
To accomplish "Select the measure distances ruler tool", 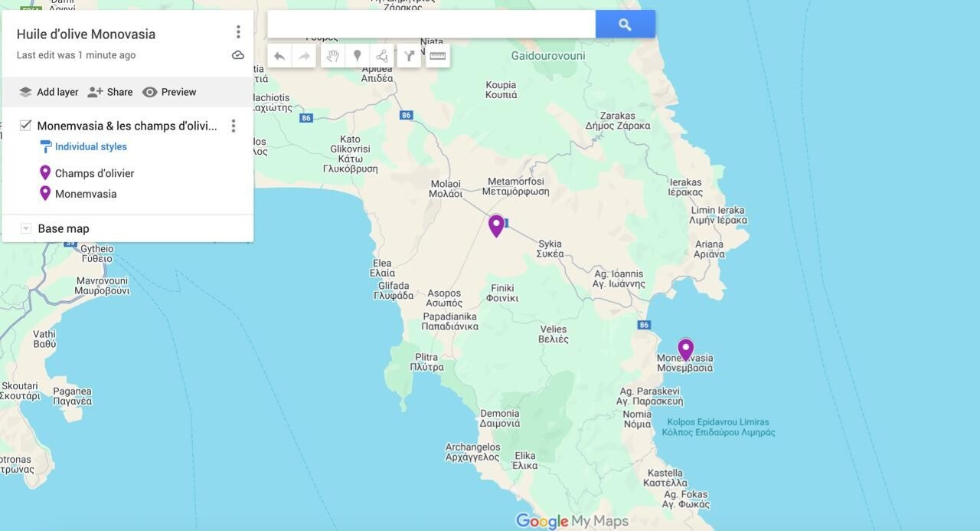I will [x=438, y=56].
